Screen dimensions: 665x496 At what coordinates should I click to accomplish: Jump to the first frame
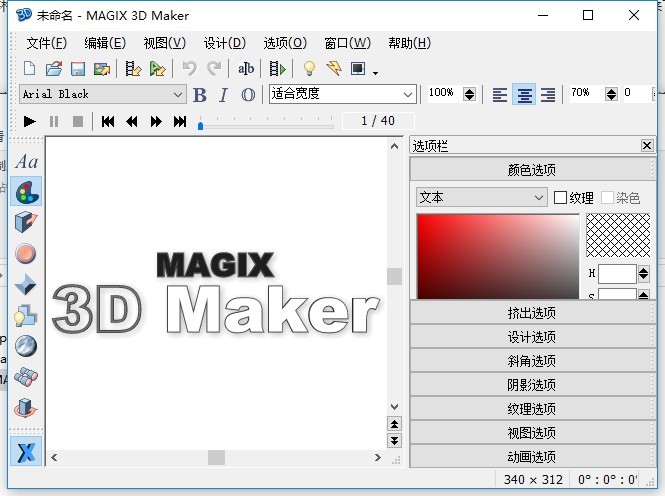[108, 122]
